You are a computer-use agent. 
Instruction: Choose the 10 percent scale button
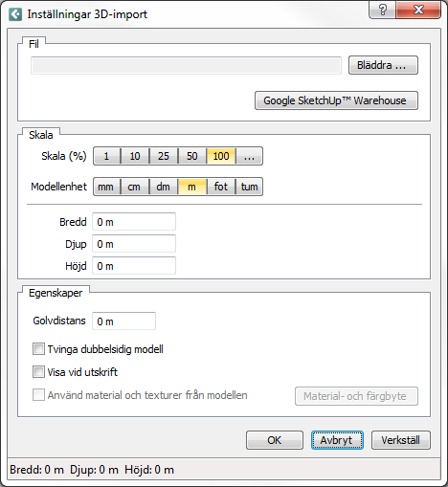(135, 156)
